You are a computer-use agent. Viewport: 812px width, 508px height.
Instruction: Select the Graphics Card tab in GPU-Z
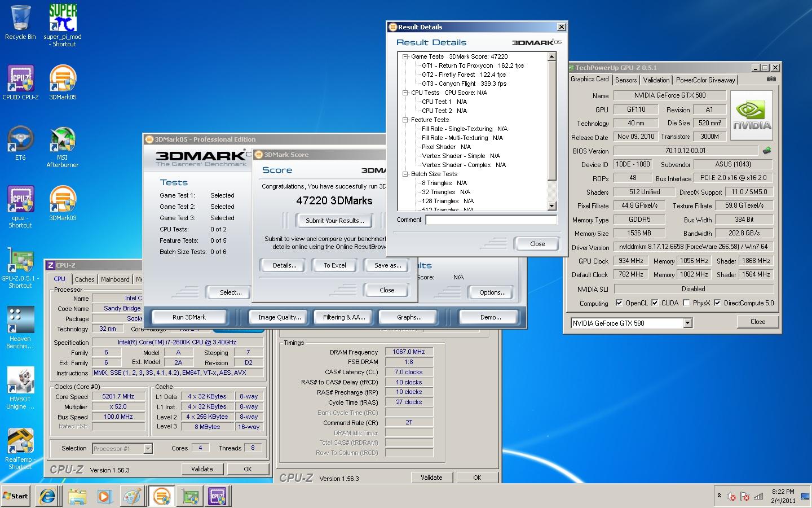point(589,79)
